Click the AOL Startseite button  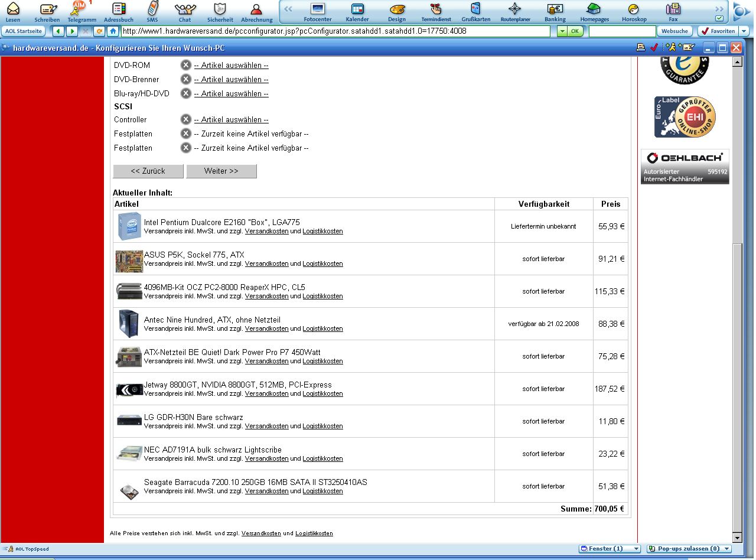(x=24, y=31)
